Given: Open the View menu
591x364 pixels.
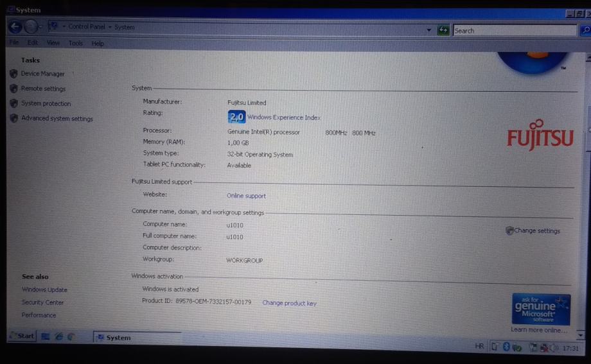Looking at the screenshot, I should click(x=53, y=43).
